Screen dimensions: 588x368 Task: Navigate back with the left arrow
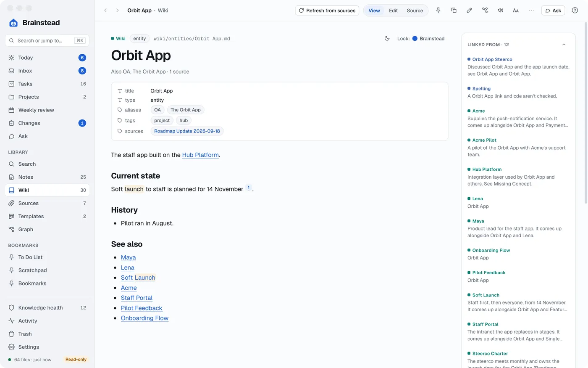point(105,11)
